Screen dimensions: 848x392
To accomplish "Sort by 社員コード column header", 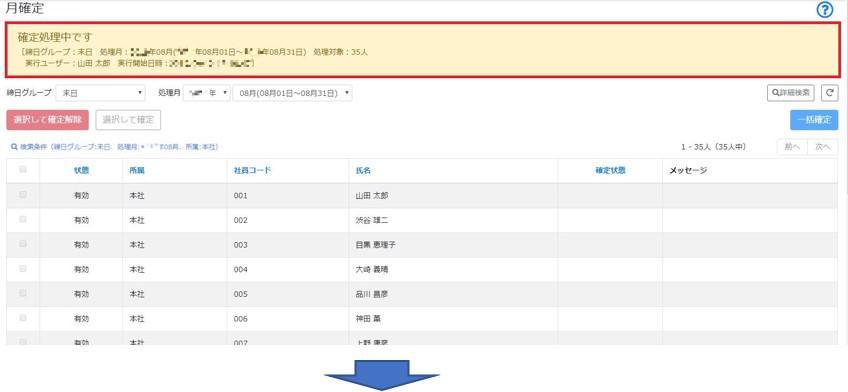I will click(x=253, y=170).
